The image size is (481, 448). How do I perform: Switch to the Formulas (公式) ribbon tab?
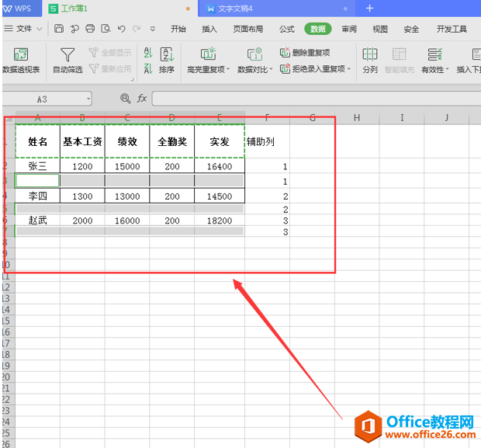point(286,29)
